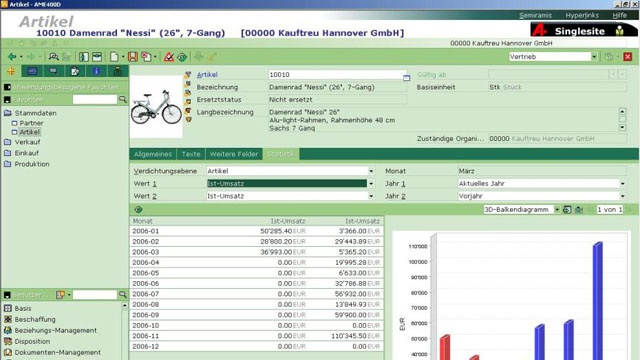Screen dimensions: 640x360
Task: Click the Benutzer panel search magnifier icon
Action: point(122,294)
